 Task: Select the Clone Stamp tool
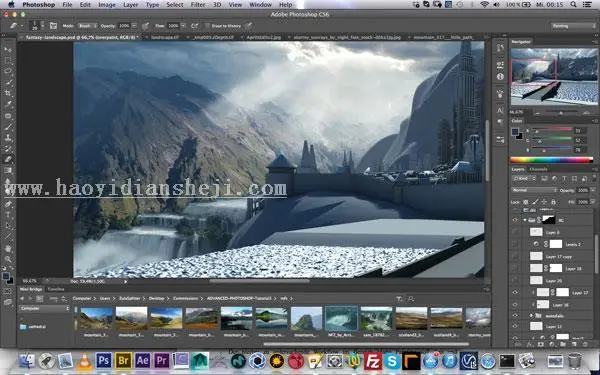tap(8, 137)
